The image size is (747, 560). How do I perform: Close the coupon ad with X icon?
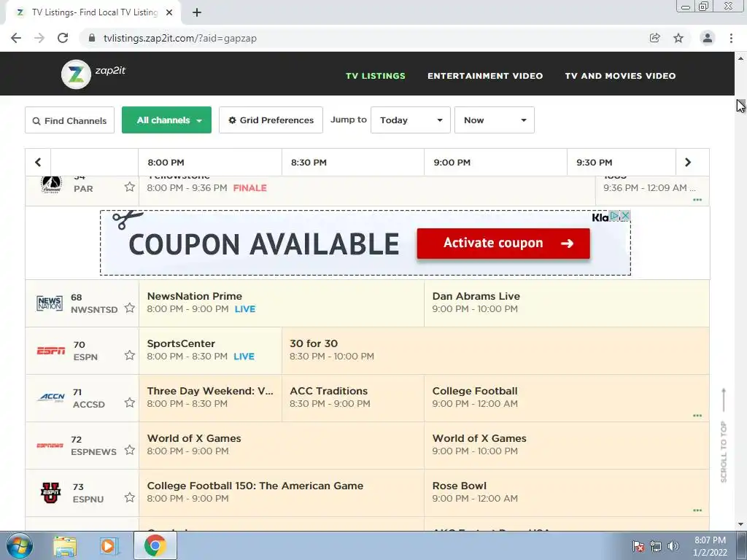625,216
